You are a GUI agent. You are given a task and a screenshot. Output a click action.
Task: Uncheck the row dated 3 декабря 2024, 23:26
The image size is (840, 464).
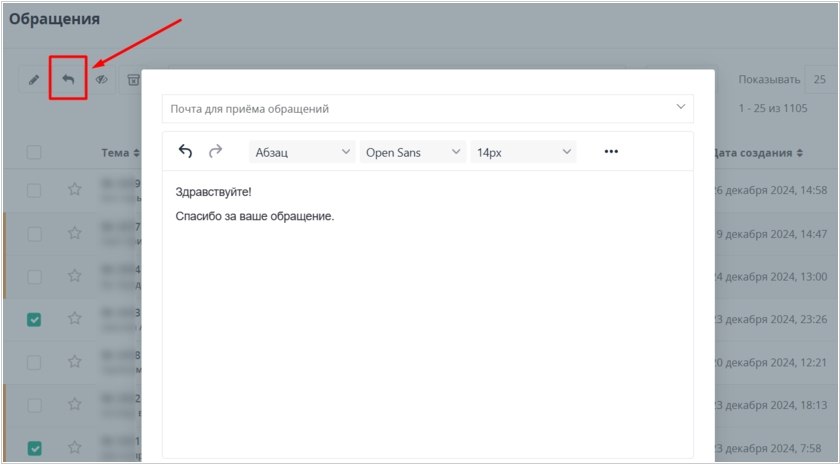tap(34, 320)
